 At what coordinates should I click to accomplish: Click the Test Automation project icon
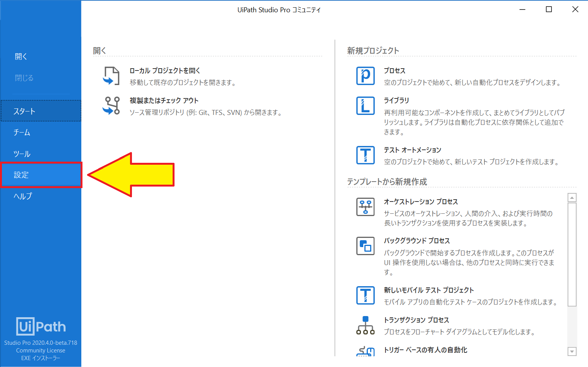pos(366,155)
